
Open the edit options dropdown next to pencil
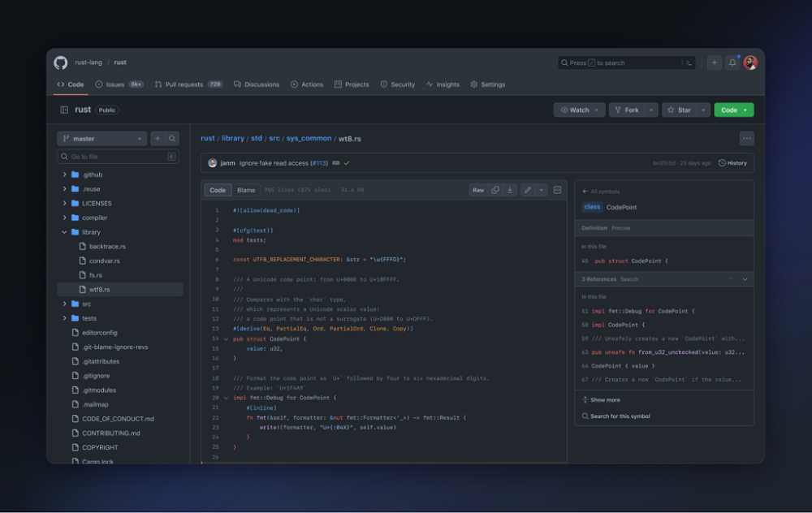coord(541,190)
